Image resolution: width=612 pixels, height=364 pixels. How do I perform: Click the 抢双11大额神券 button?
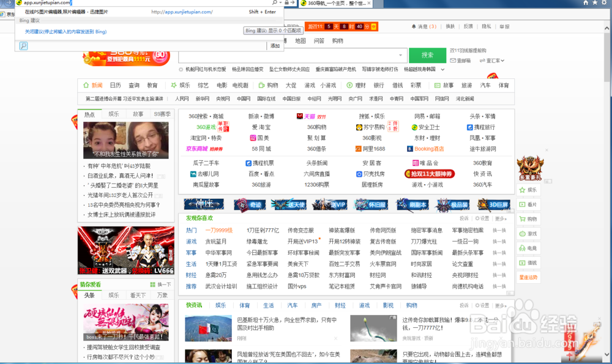click(x=430, y=174)
